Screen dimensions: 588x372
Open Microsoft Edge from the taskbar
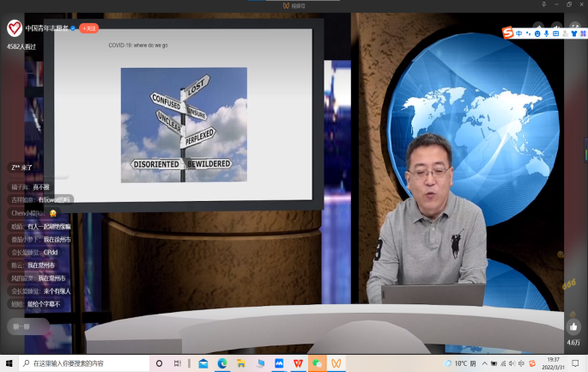[x=222, y=363]
